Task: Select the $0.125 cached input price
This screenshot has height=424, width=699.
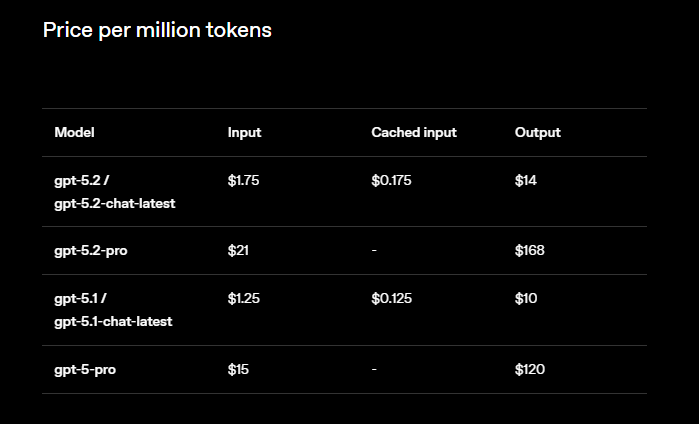Action: tap(391, 298)
